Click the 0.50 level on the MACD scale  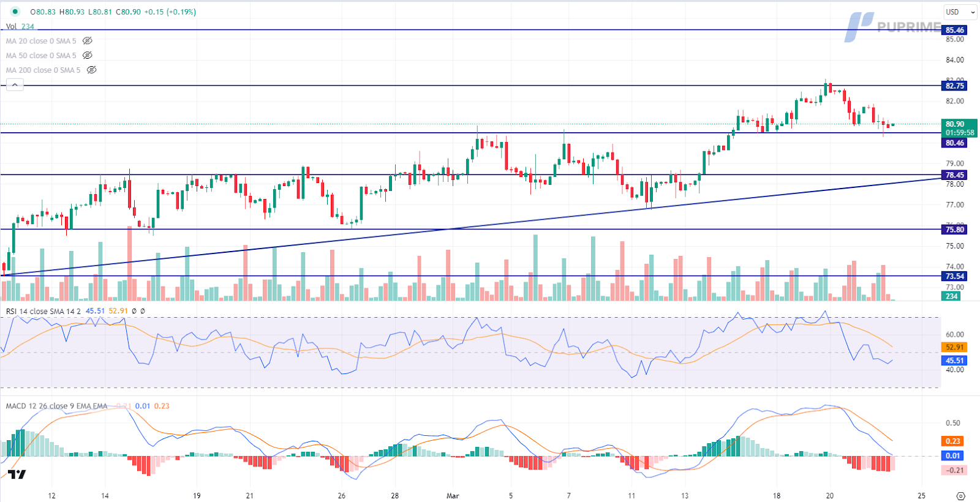[x=952, y=423]
